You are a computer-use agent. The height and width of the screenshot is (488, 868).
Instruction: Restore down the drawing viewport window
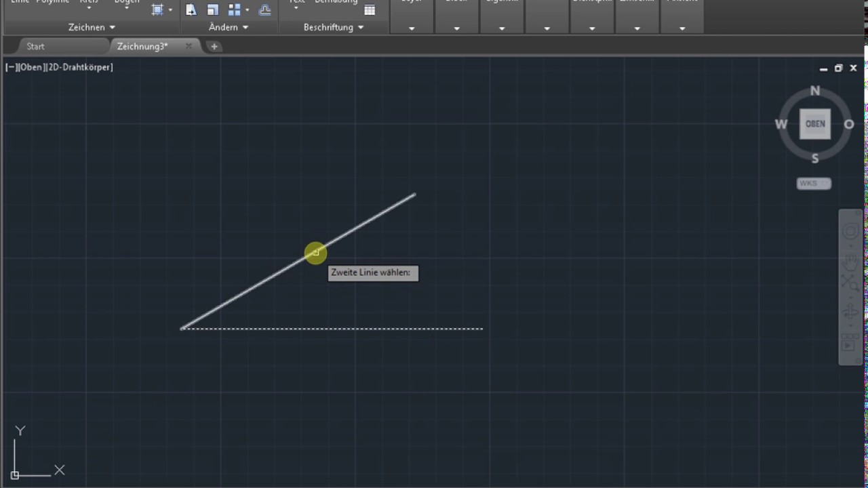click(x=838, y=68)
